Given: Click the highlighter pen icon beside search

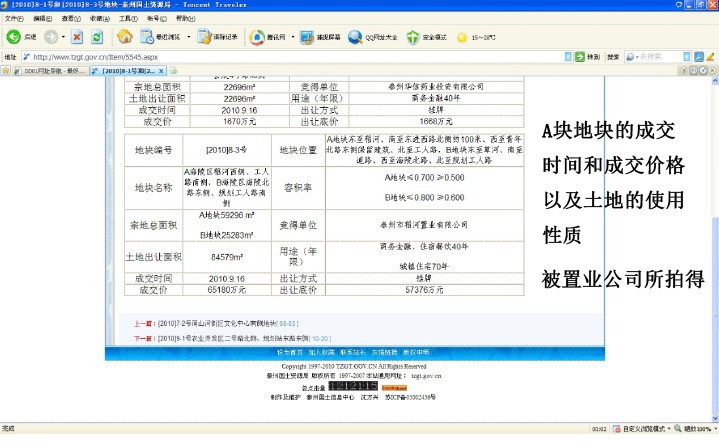Looking at the screenshot, I should pyautogui.click(x=710, y=56).
